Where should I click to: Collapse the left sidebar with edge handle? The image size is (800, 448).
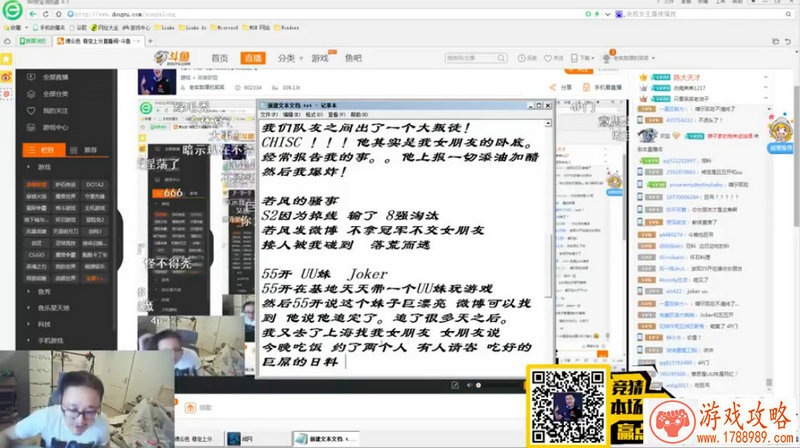pyautogui.click(x=120, y=240)
